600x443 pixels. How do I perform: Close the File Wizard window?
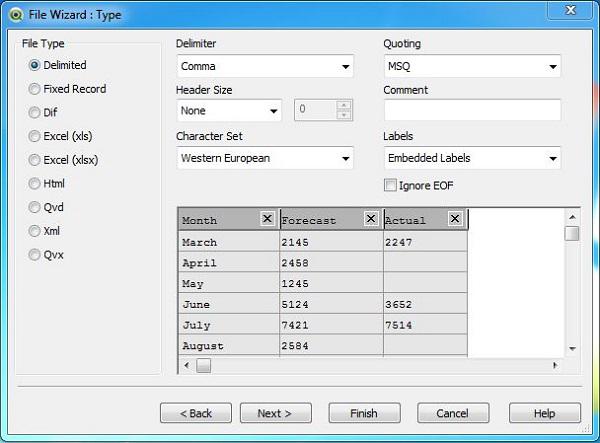(571, 10)
